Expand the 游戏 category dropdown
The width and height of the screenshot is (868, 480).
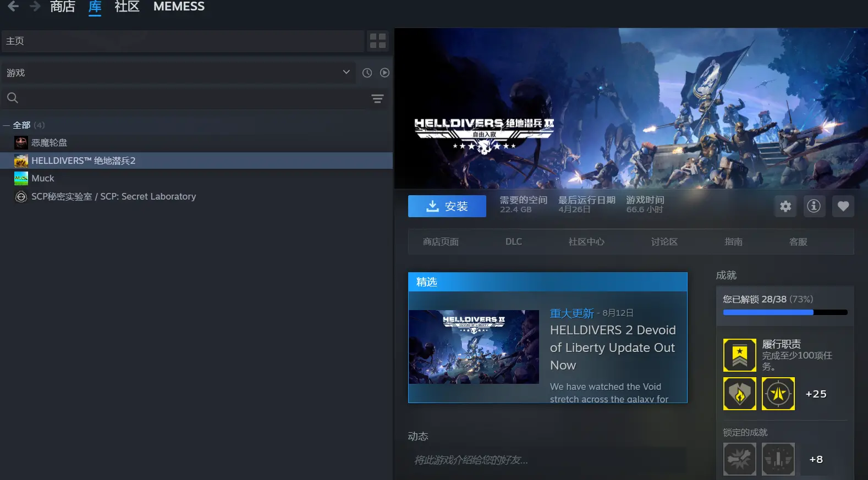(x=346, y=72)
